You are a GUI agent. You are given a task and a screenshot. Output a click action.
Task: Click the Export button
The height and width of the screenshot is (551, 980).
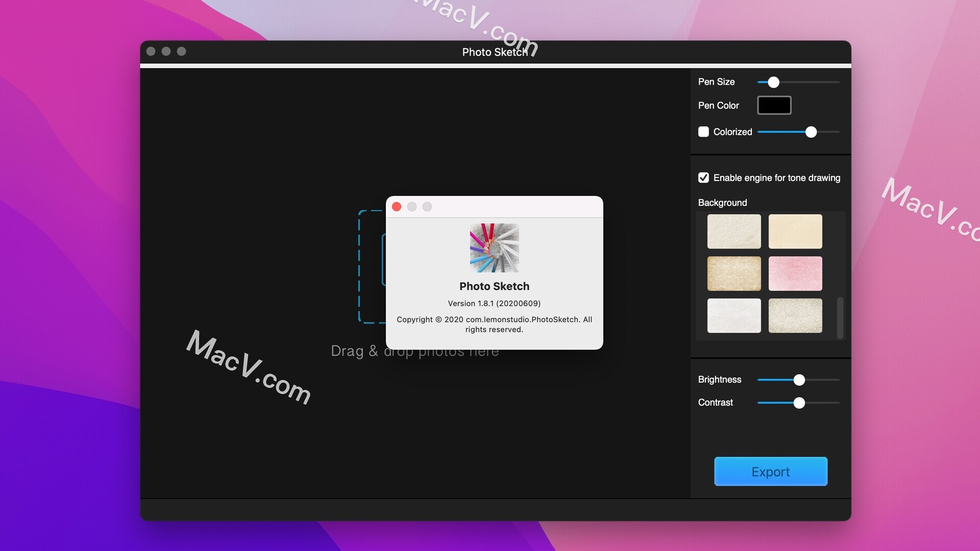771,471
